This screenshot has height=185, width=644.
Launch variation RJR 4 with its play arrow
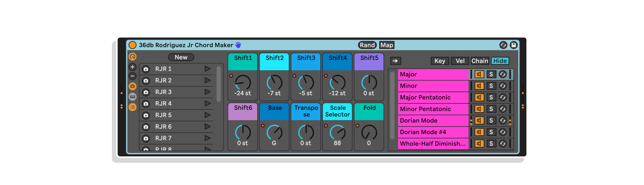(x=207, y=103)
